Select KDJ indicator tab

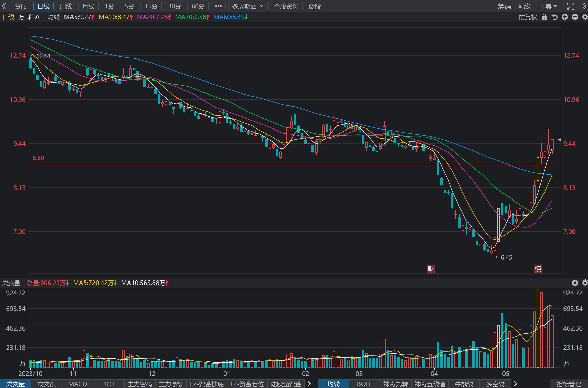[109, 384]
